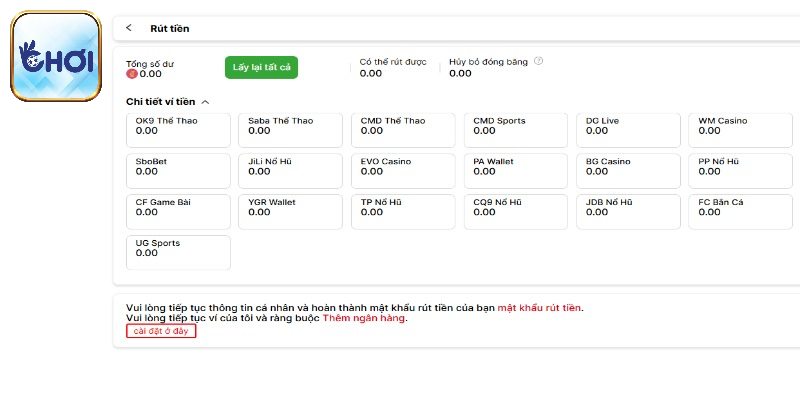Click the CHƠI logo image
Viewport: 800px width, 400px height.
point(56,57)
